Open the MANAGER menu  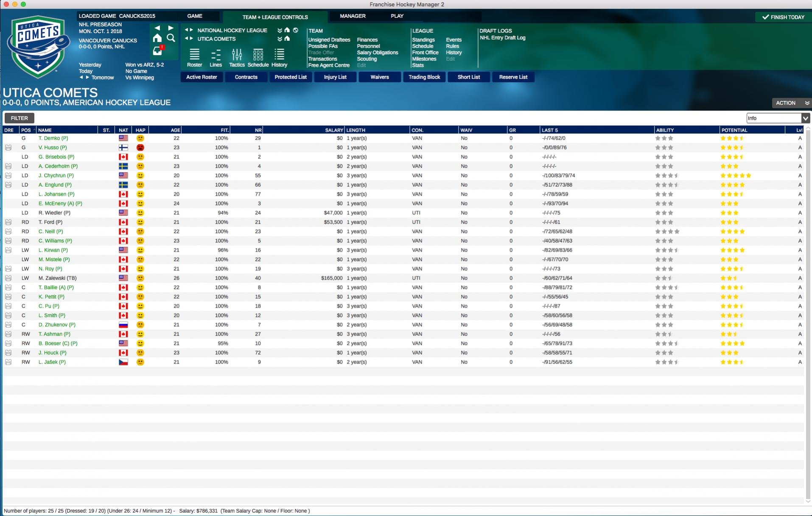coord(352,16)
